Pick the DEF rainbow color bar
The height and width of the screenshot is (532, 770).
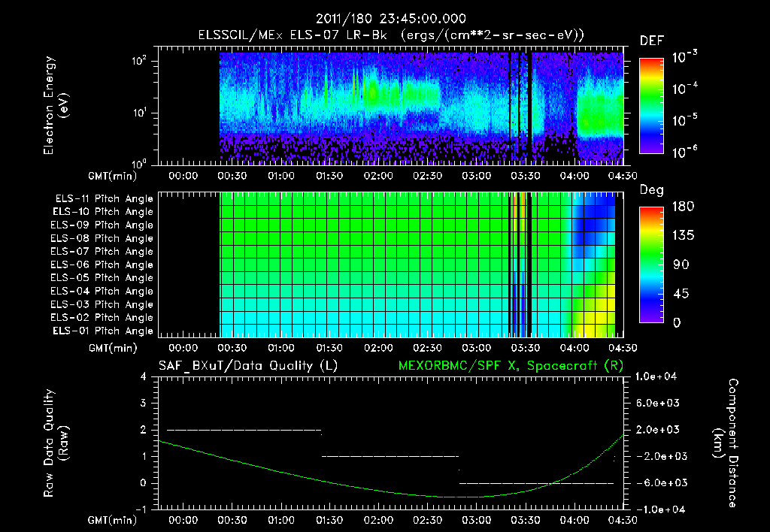point(652,106)
